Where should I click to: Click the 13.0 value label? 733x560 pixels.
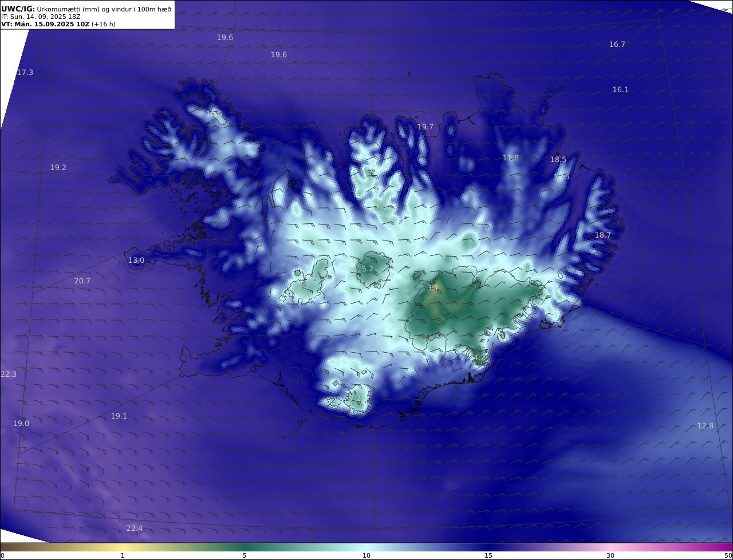136,261
